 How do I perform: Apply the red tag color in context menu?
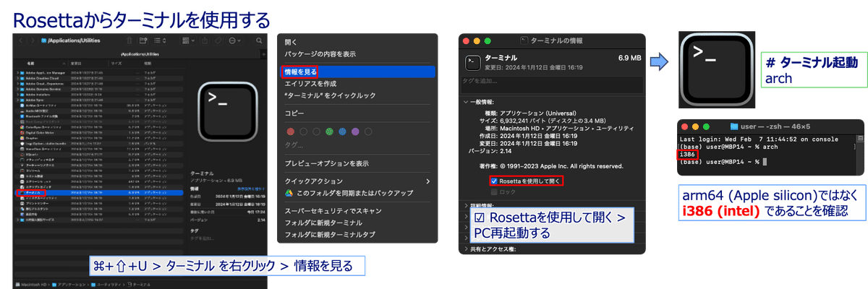point(291,132)
